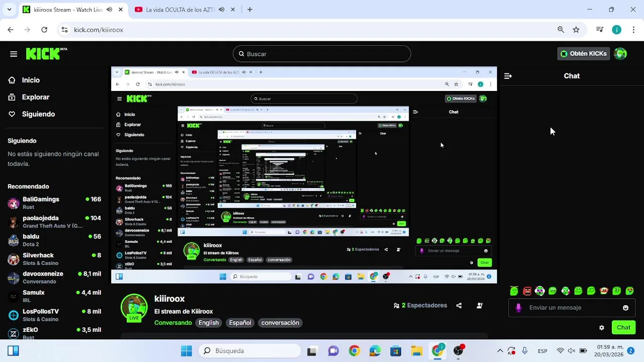Click the purple microphone chat icon
This screenshot has width=644, height=362.
click(518, 308)
